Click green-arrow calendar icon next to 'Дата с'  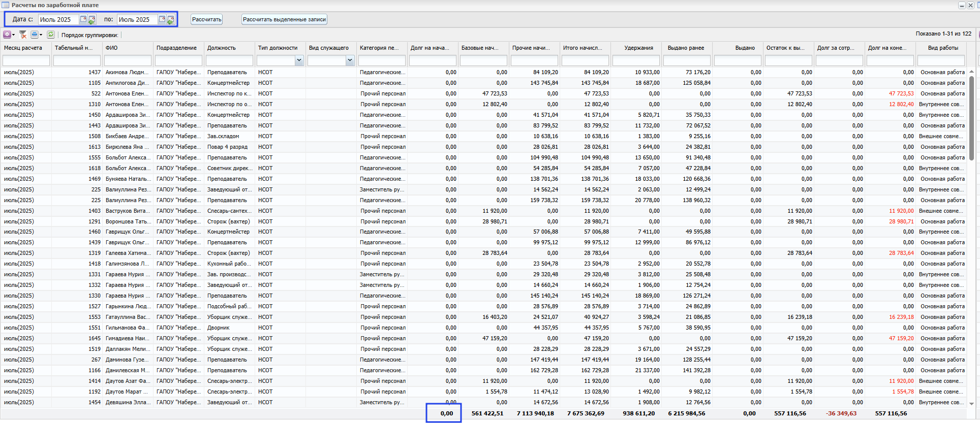pos(92,20)
